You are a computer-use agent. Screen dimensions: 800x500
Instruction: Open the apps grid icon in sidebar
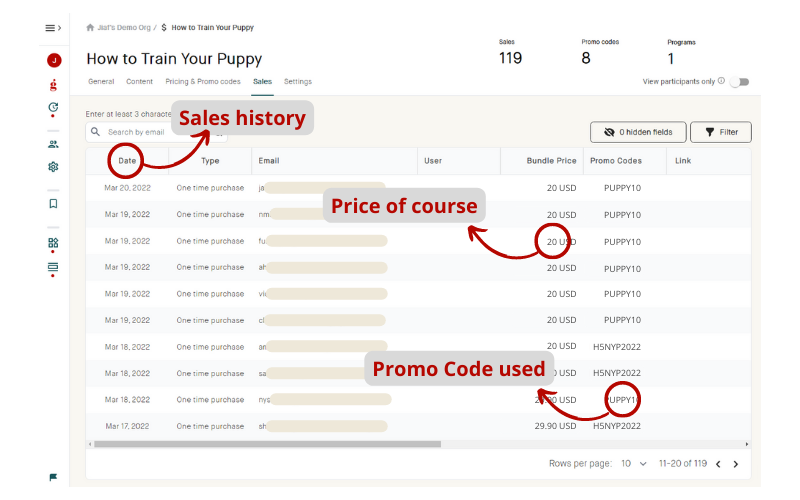(x=53, y=243)
